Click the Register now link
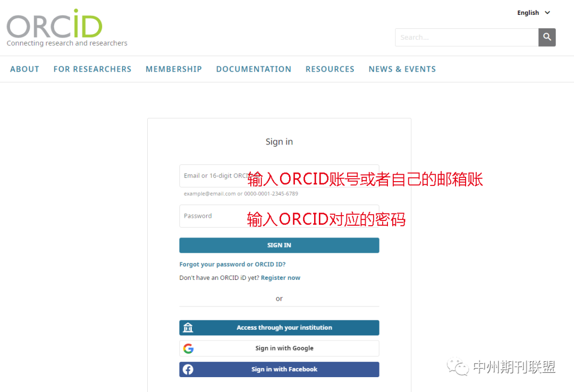The height and width of the screenshot is (392, 574). pyautogui.click(x=280, y=277)
